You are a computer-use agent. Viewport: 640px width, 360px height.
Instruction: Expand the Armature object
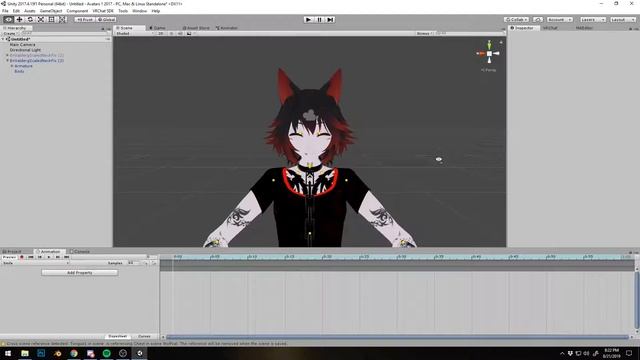(12, 66)
